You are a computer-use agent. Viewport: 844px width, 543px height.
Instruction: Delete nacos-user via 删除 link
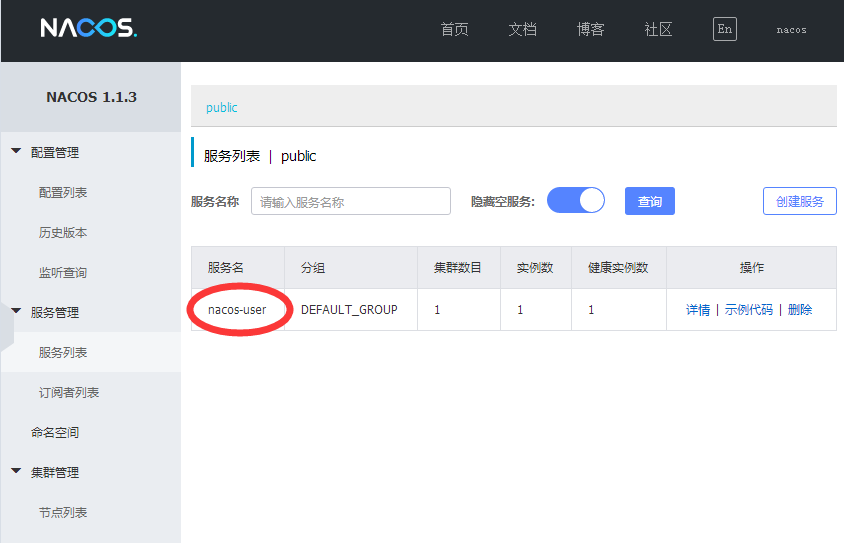point(800,310)
